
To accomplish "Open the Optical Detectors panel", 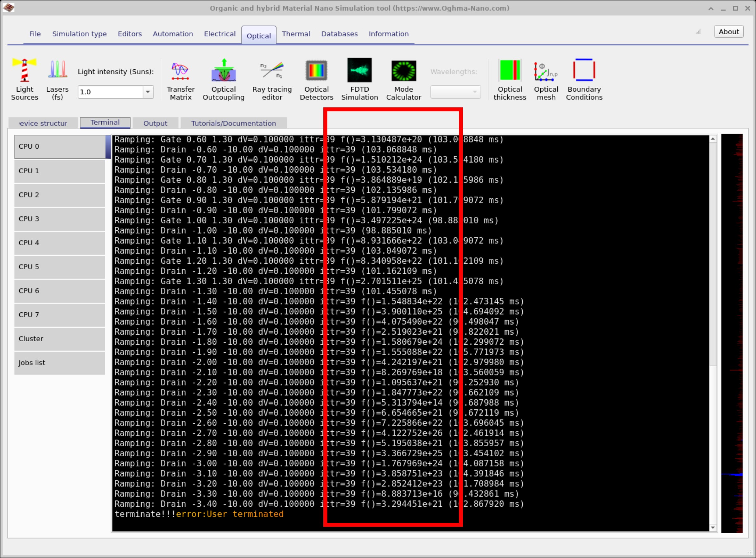I will (x=316, y=79).
